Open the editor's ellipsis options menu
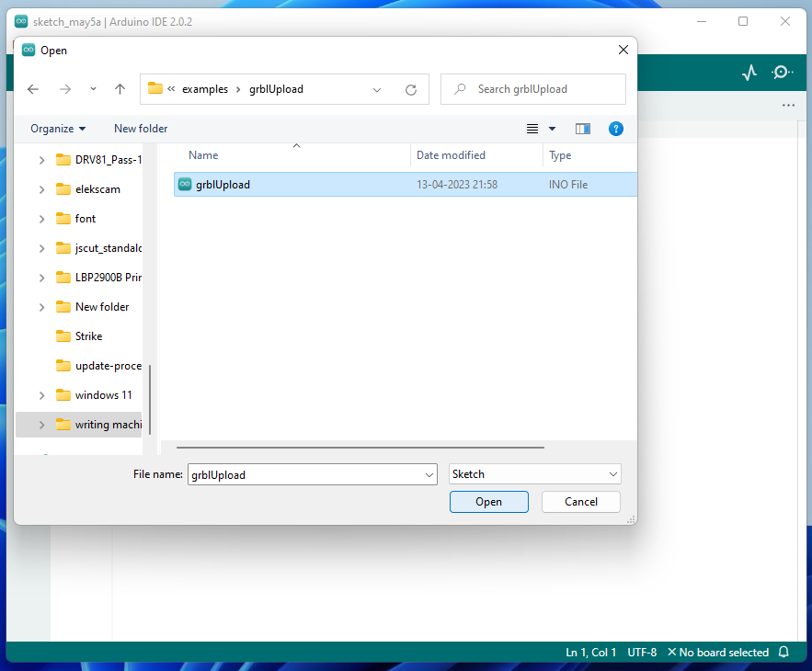812x671 pixels. pyautogui.click(x=788, y=106)
